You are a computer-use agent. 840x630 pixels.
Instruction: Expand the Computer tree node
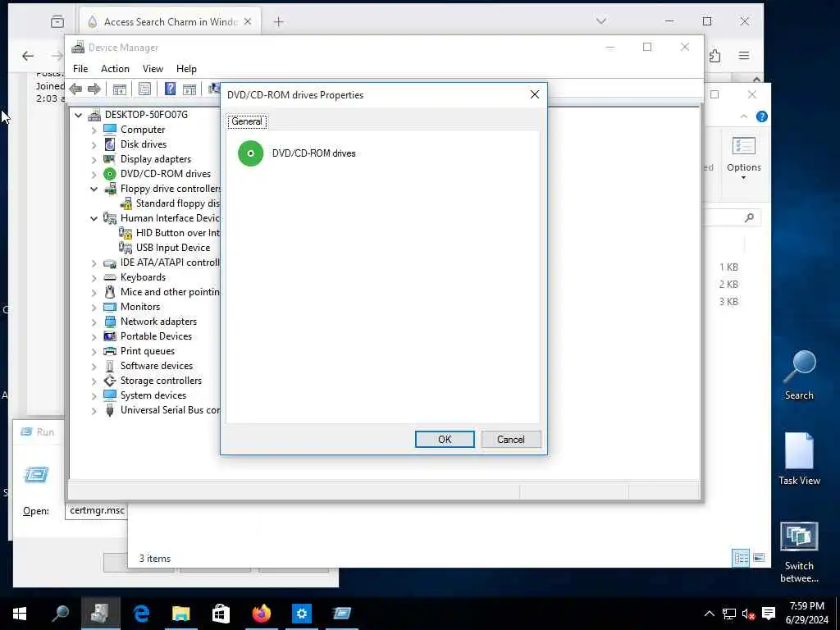tap(94, 130)
